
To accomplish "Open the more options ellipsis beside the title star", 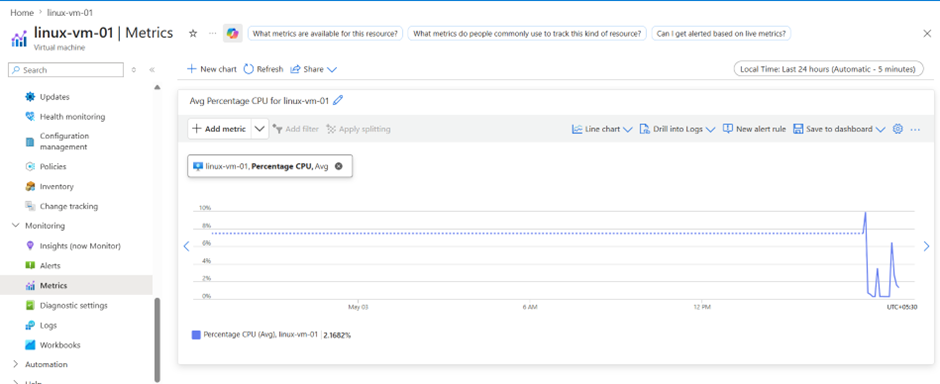I will pyautogui.click(x=212, y=34).
